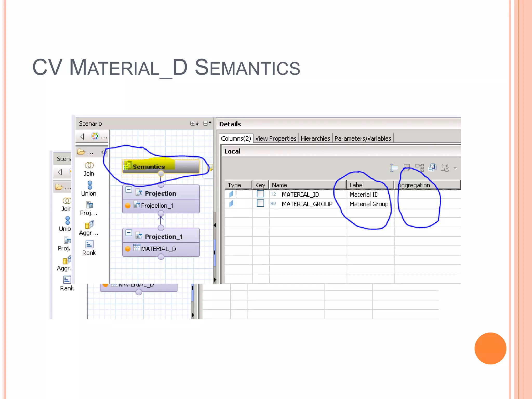The image size is (532, 399).
Task: Click the scenario pane vertical scrollbar
Action: pyautogui.click(x=215, y=252)
